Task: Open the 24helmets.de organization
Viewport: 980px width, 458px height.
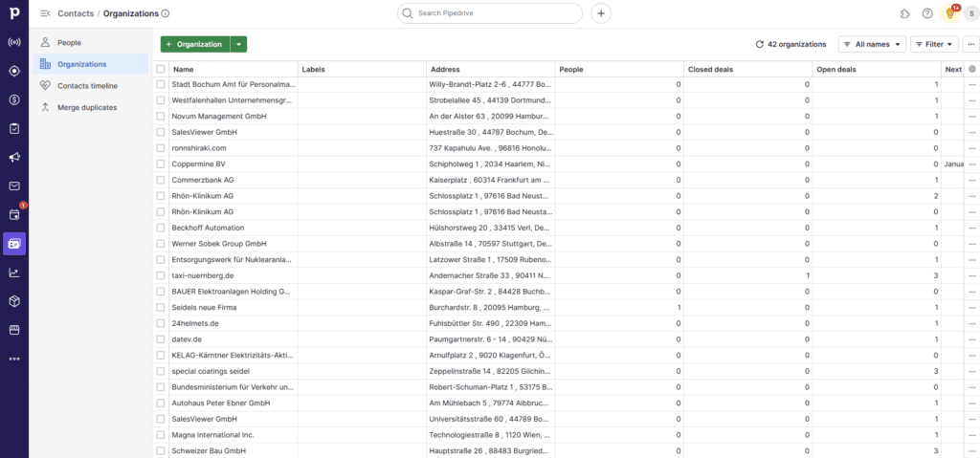Action: coord(195,324)
